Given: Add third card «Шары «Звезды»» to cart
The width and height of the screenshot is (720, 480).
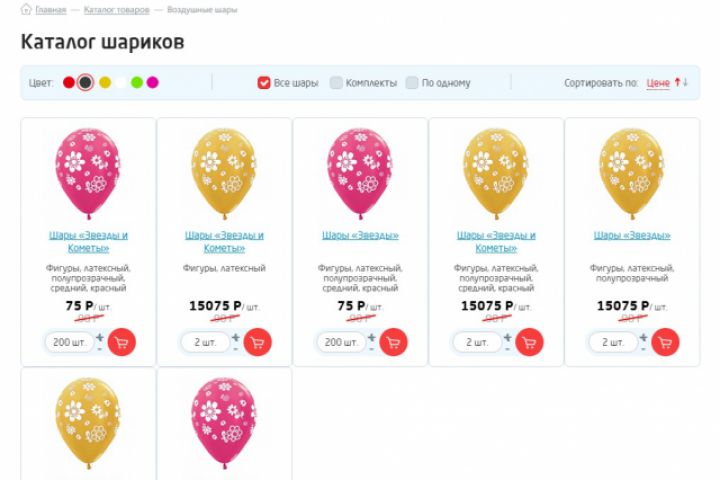Looking at the screenshot, I should tap(394, 342).
